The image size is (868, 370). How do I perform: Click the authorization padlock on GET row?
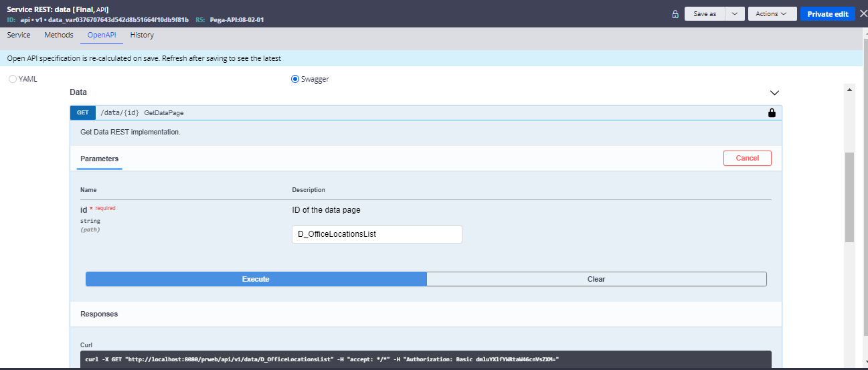click(x=772, y=113)
